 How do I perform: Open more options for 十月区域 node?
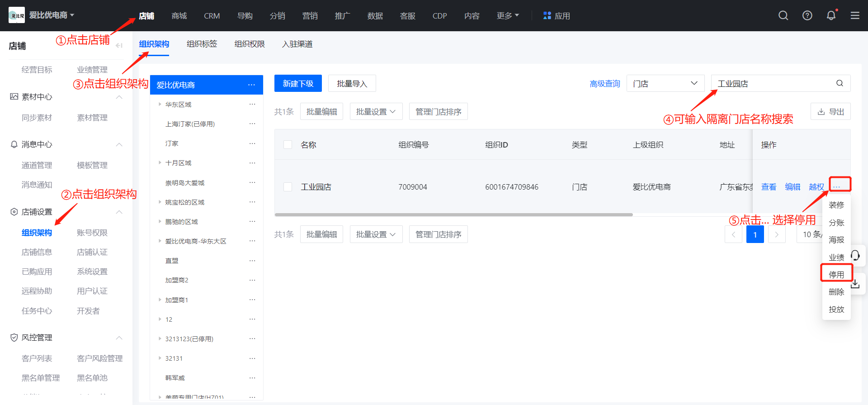(x=252, y=163)
